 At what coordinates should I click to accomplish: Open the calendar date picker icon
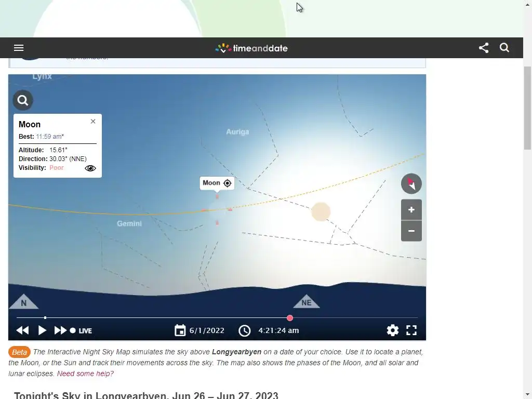[180, 330]
